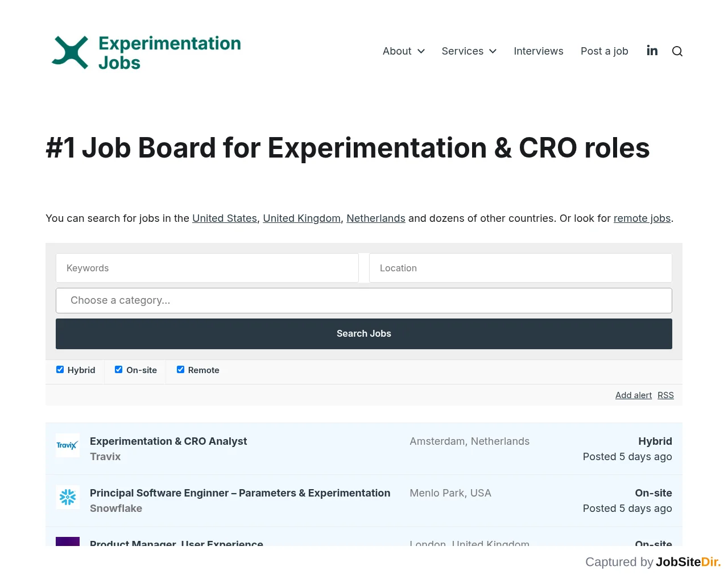
Task: Click the Travix company logo
Action: (x=68, y=445)
